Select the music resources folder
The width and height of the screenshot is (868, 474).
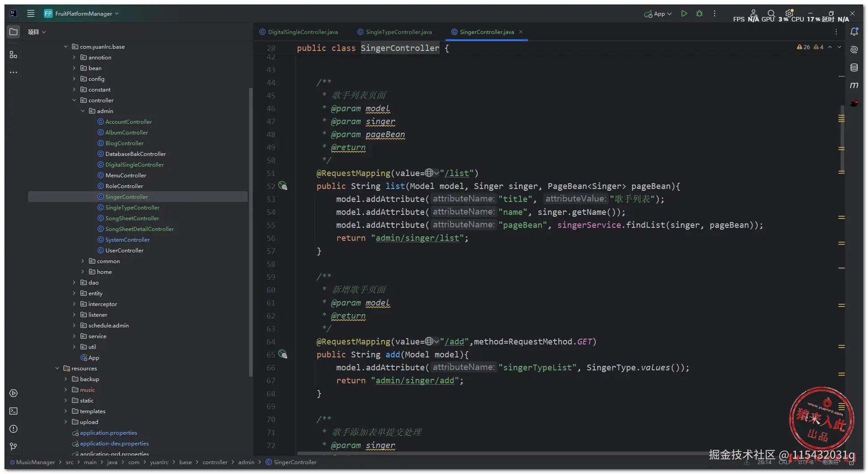click(x=87, y=390)
